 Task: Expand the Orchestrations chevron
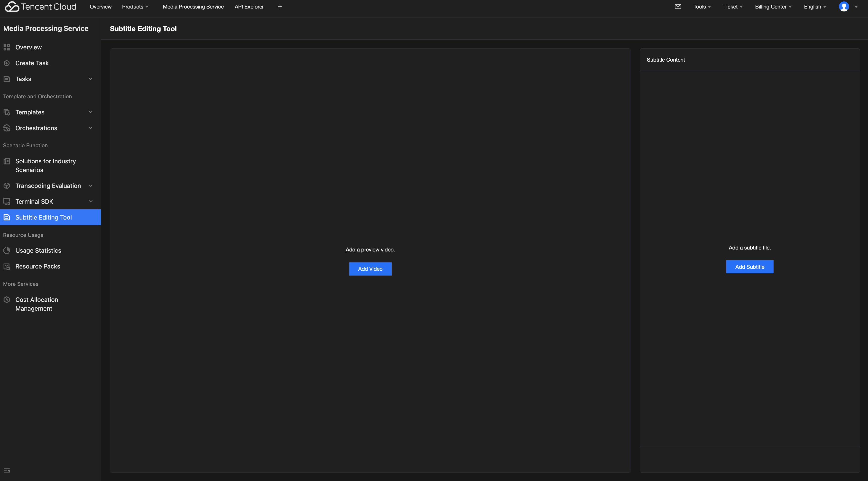coord(90,128)
